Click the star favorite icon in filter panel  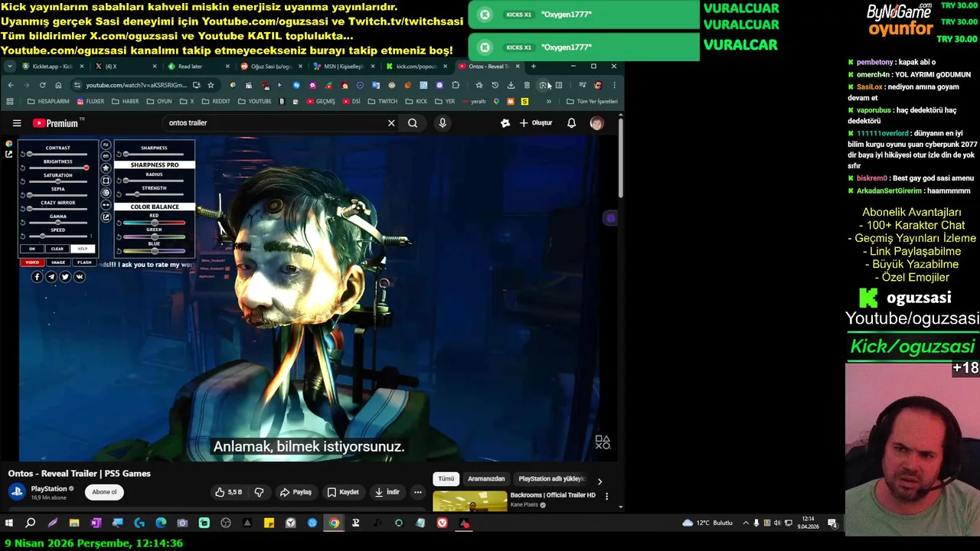(x=106, y=168)
